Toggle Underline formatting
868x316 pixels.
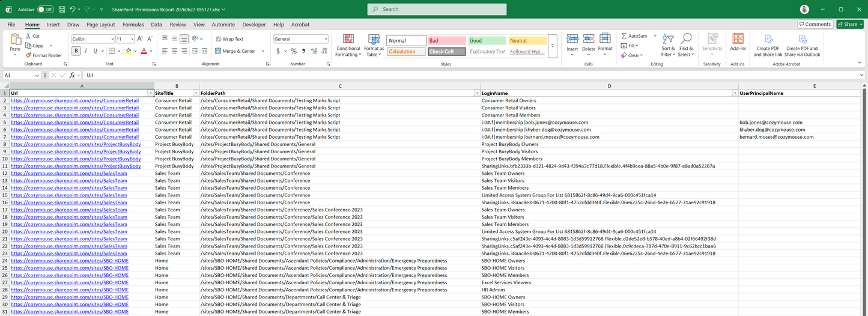click(95, 51)
